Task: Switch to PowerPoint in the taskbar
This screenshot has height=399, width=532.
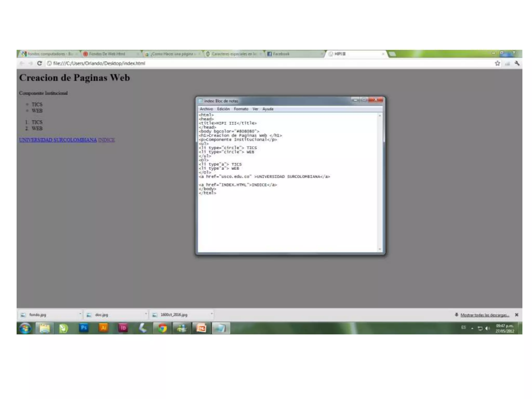Action: (201, 328)
